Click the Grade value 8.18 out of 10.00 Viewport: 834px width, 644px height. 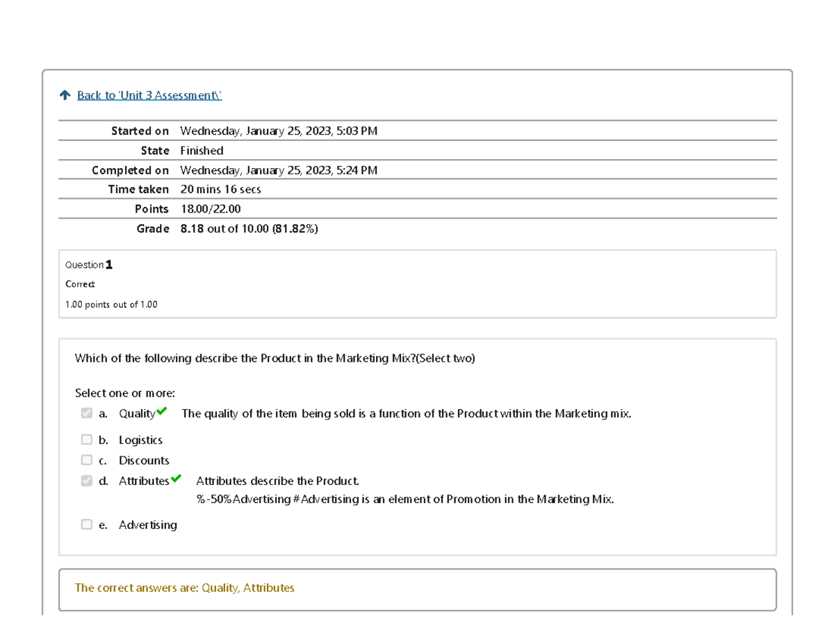pyautogui.click(x=249, y=229)
